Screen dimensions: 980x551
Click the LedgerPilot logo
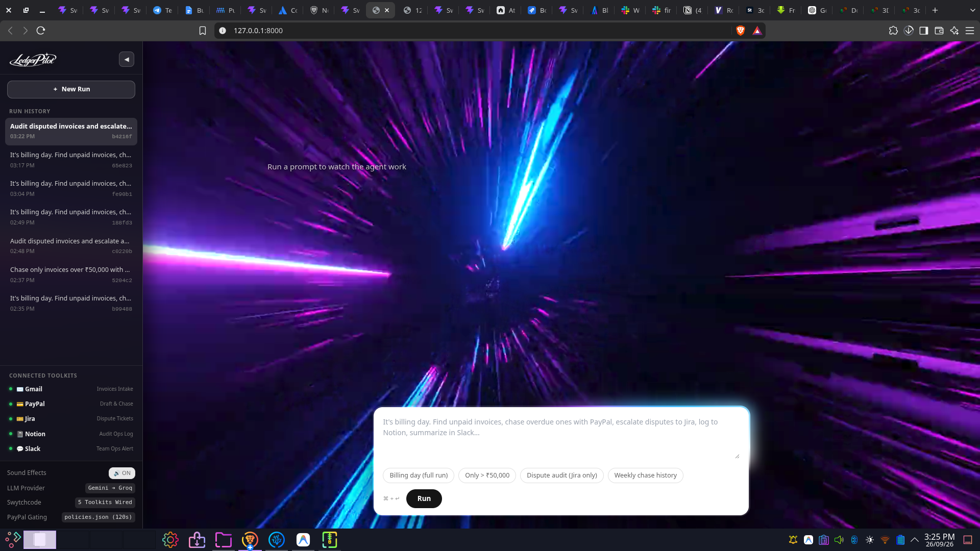coord(33,60)
